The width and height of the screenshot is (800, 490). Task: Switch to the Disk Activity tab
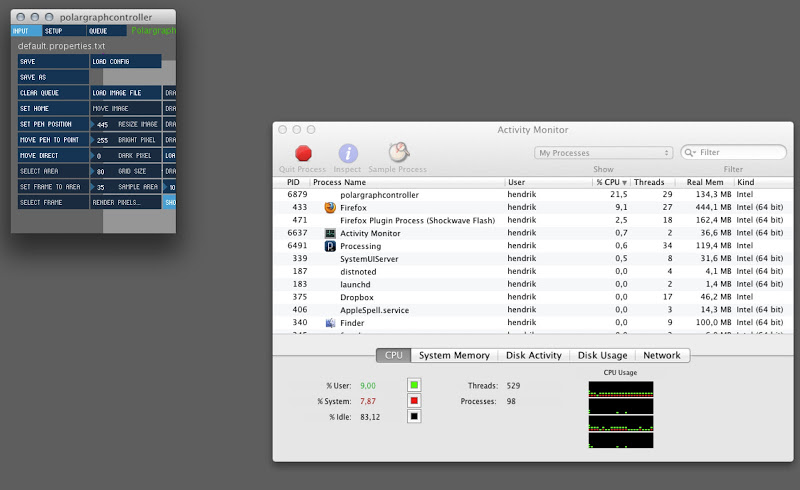click(x=534, y=355)
